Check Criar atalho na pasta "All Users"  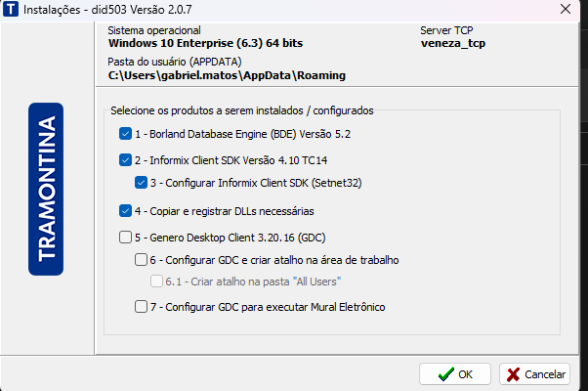pos(156,282)
